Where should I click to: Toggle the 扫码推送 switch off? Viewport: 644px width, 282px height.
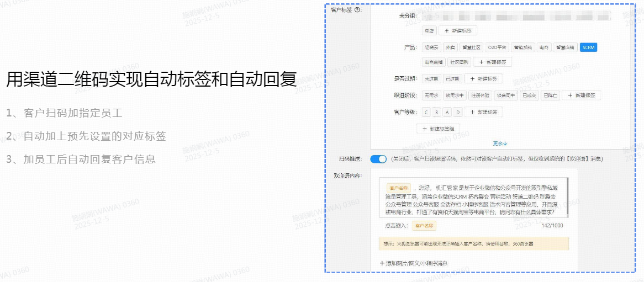(x=378, y=159)
